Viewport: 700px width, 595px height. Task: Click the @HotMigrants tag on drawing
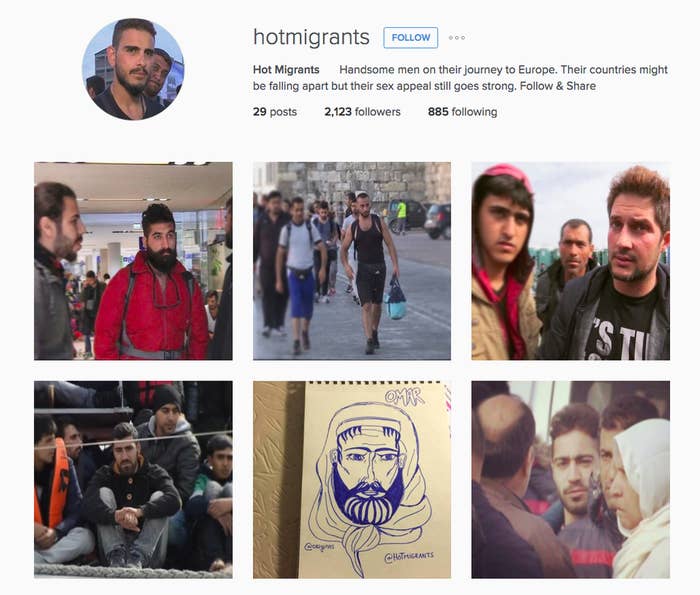(408, 556)
